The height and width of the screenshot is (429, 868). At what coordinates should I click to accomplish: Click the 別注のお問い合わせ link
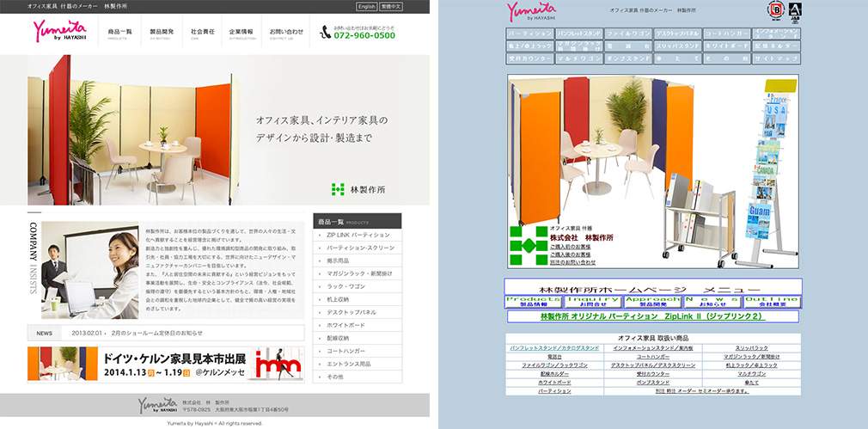click(x=572, y=262)
